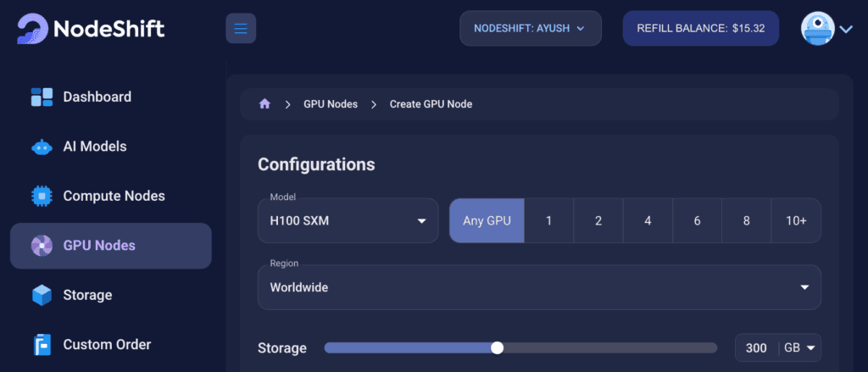The width and height of the screenshot is (868, 372).
Task: Select the Any GPU count option
Action: 487,221
